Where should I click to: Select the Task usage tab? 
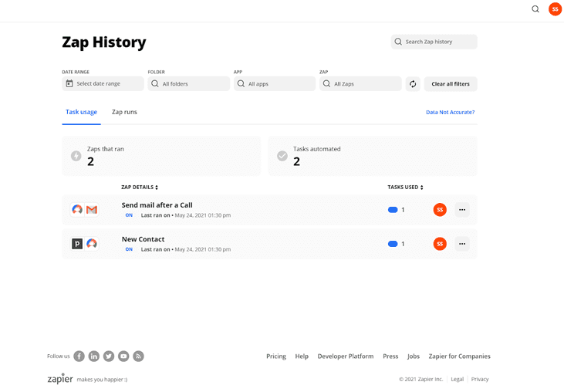pos(81,112)
